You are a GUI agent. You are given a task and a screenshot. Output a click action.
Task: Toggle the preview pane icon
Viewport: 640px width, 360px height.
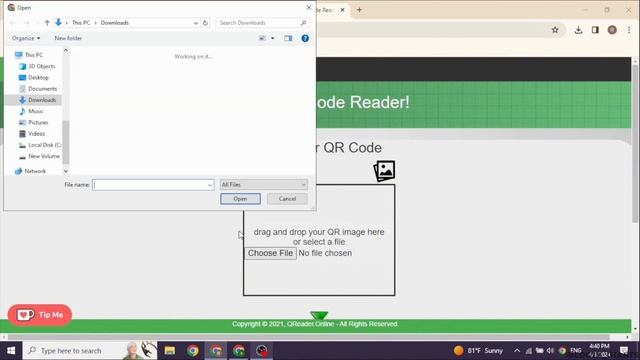(x=288, y=38)
